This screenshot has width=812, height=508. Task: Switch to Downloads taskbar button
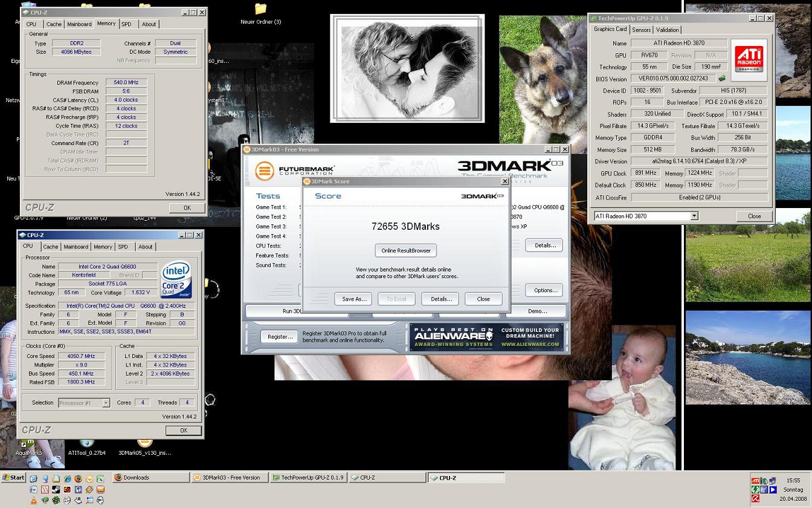(x=151, y=478)
